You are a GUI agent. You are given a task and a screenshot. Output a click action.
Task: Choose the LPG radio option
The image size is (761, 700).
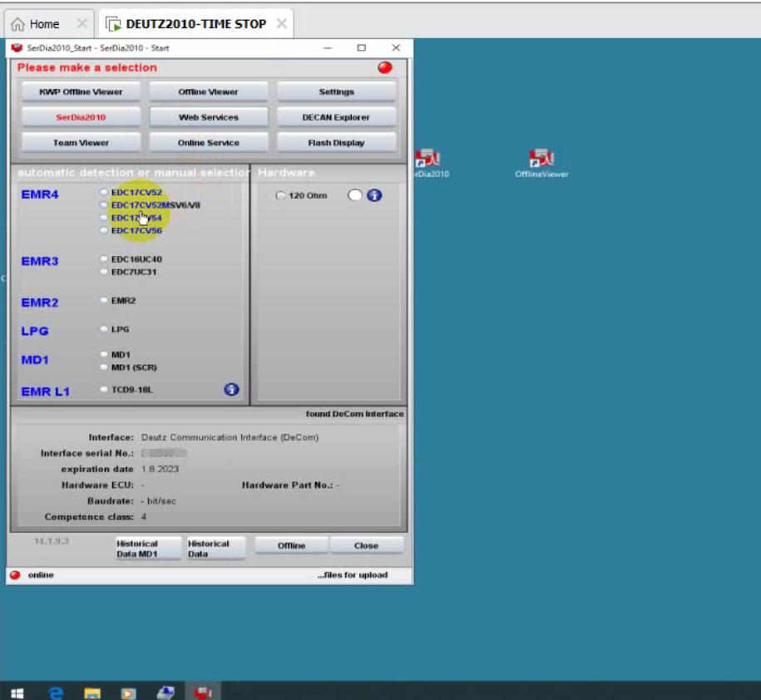[x=103, y=329]
